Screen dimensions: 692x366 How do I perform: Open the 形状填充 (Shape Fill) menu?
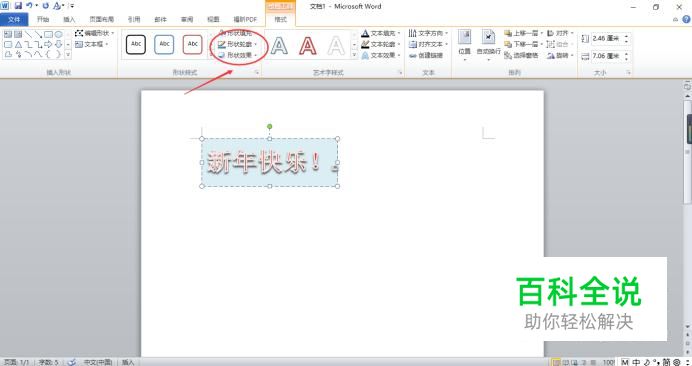[237, 34]
